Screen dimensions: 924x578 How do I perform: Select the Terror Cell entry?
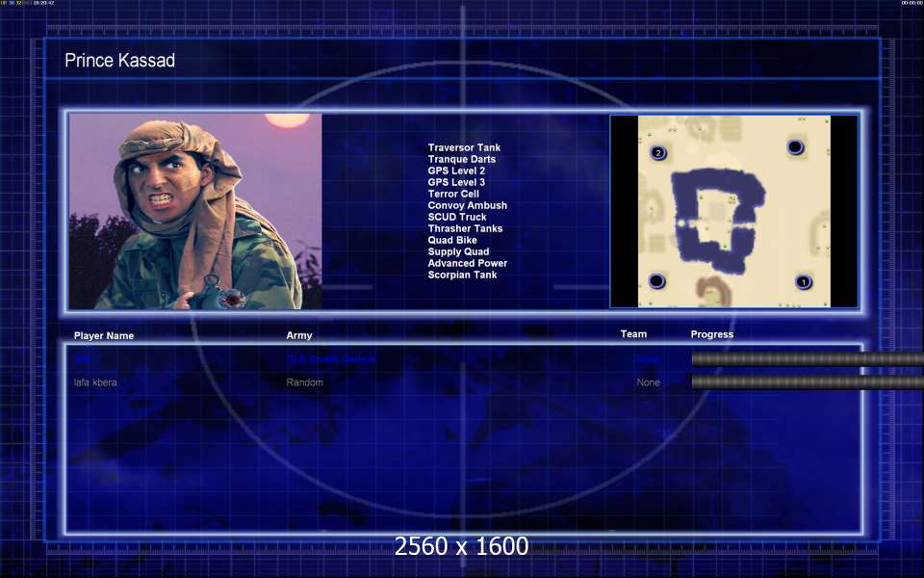(x=453, y=194)
